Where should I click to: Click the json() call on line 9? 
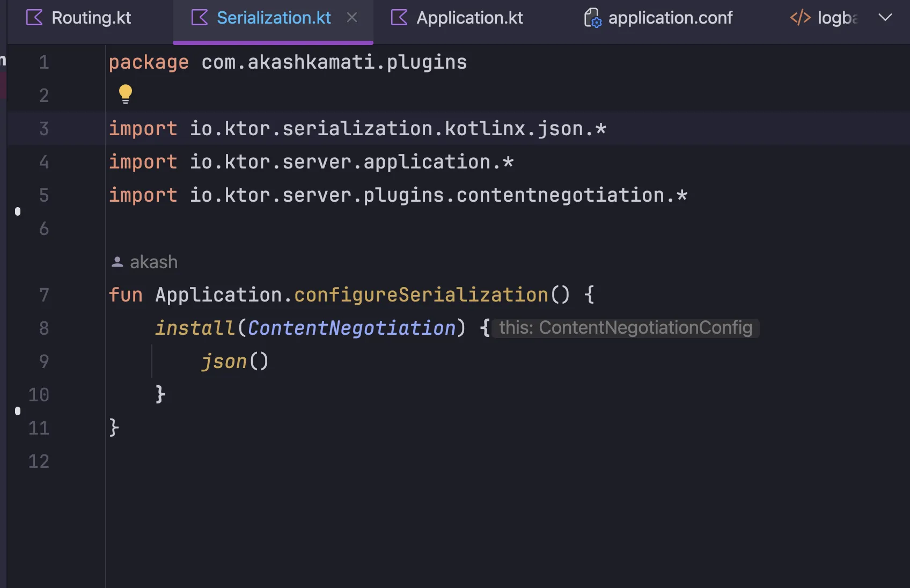[234, 362]
